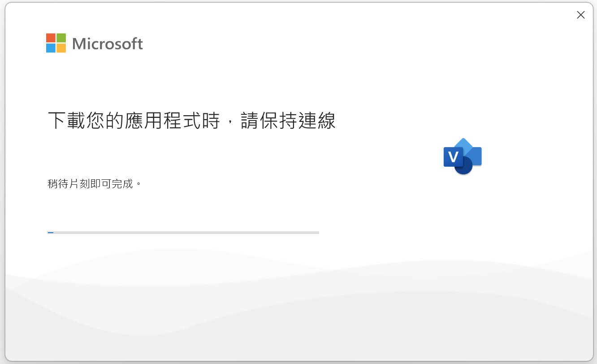Click the white V letter on Visio icon

[x=453, y=157]
